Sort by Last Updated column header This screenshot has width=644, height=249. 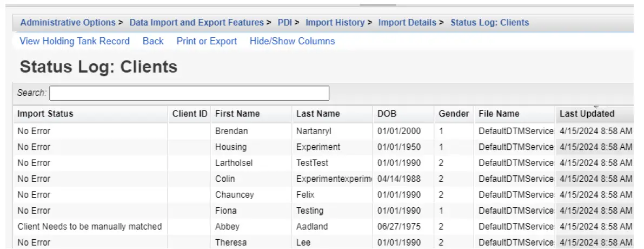[x=595, y=114]
